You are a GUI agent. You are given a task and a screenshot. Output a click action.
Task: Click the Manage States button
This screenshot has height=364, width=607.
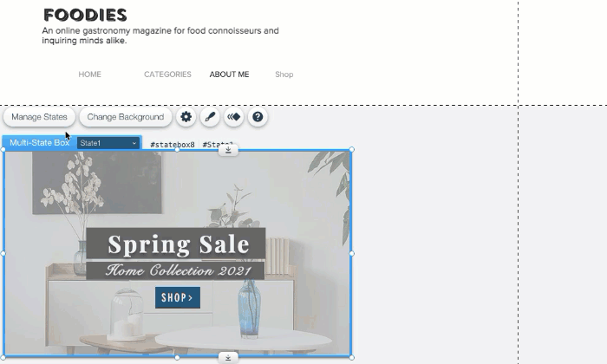click(x=39, y=117)
